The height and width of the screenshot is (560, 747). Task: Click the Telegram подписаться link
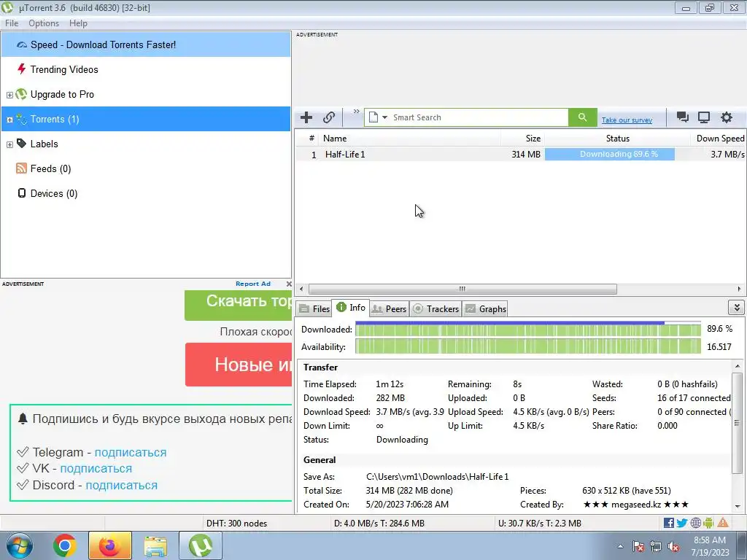pos(131,452)
